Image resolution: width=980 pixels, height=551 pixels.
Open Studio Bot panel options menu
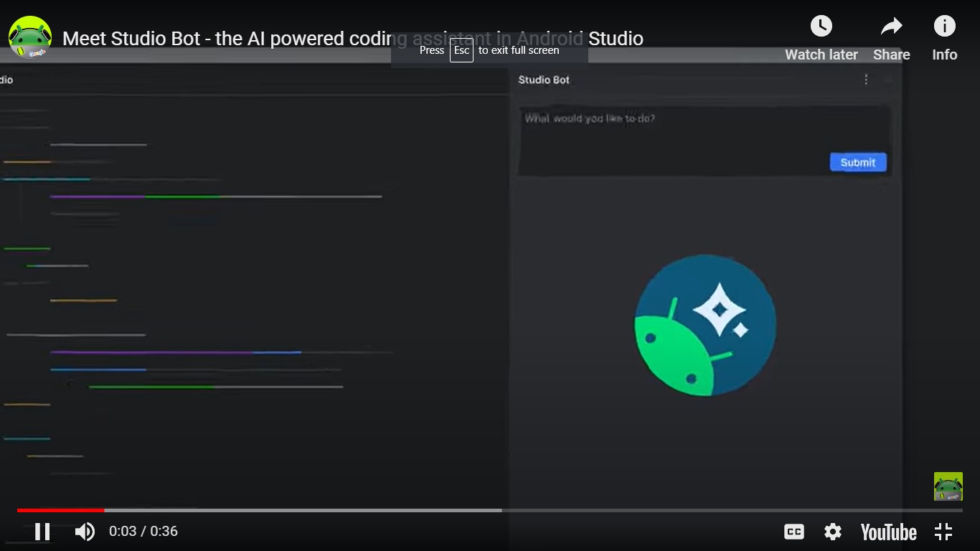pos(866,80)
